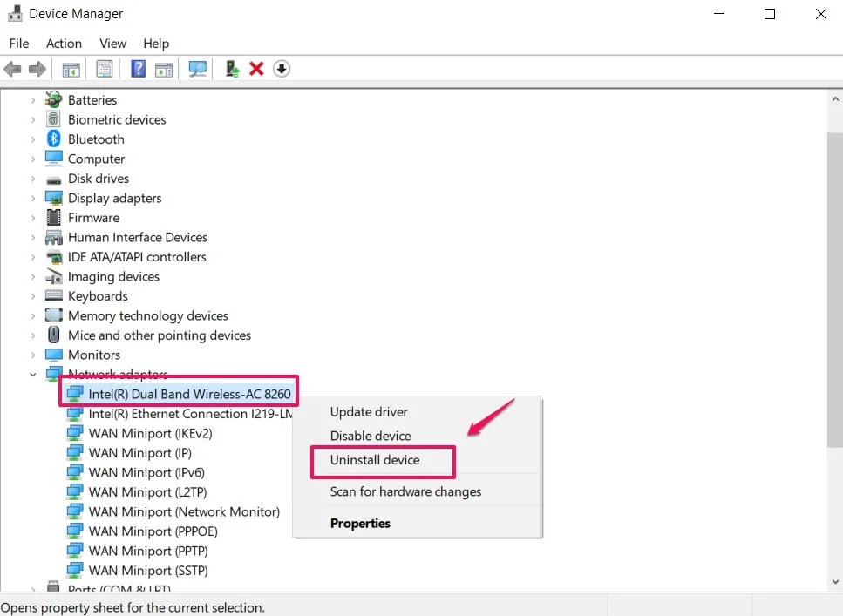Click Update device driver toolbar icon
Screen dimensions: 843x616
click(x=232, y=69)
